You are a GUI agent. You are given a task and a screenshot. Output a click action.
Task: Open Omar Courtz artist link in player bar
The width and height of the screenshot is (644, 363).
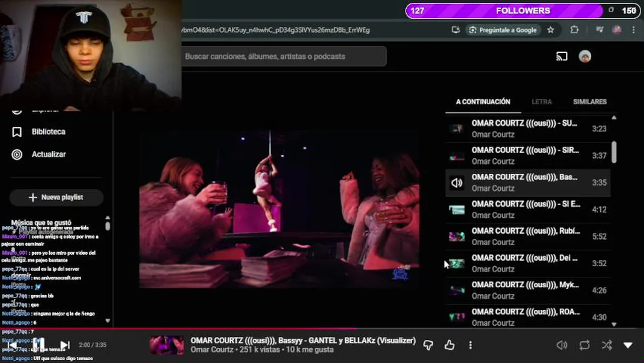(x=212, y=350)
